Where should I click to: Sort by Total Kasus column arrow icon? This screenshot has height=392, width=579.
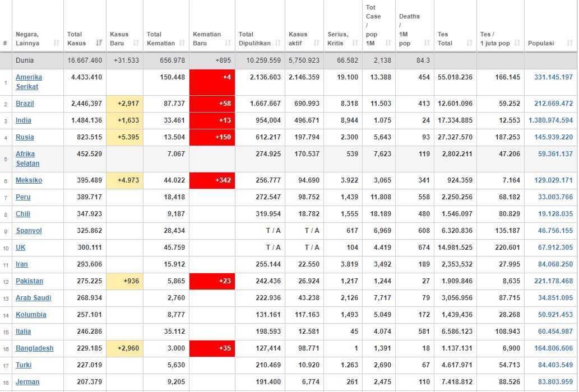coord(99,43)
